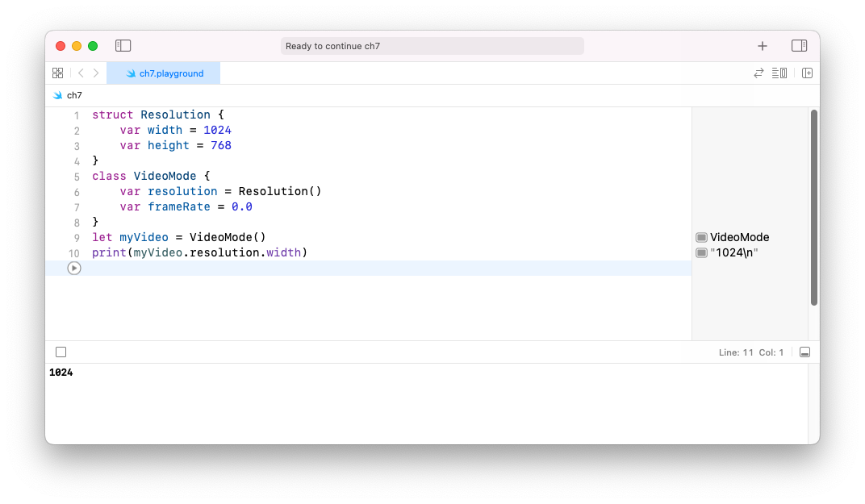This screenshot has width=865, height=504.
Task: Click the word Resolution on line 1
Action: pyautogui.click(x=175, y=115)
